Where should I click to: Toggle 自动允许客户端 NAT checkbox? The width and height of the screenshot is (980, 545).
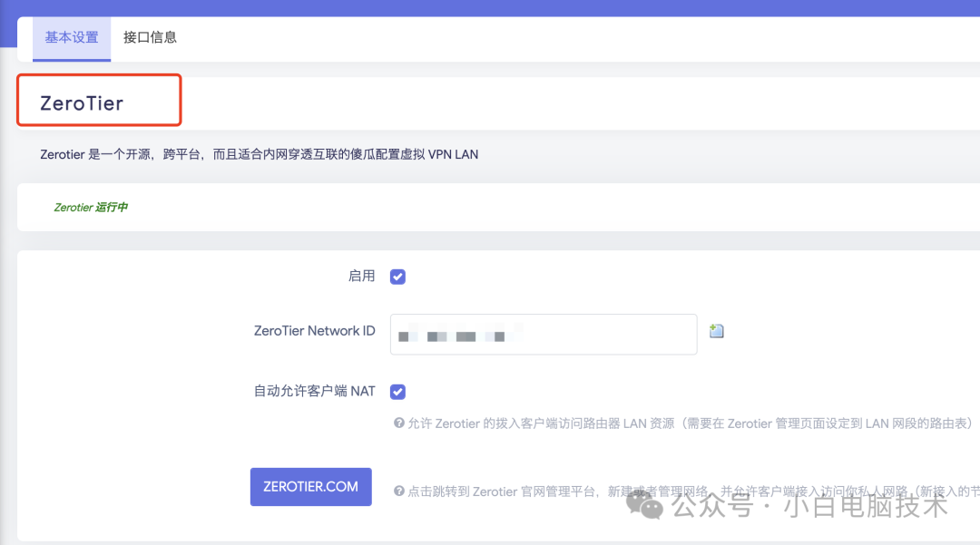coord(397,392)
